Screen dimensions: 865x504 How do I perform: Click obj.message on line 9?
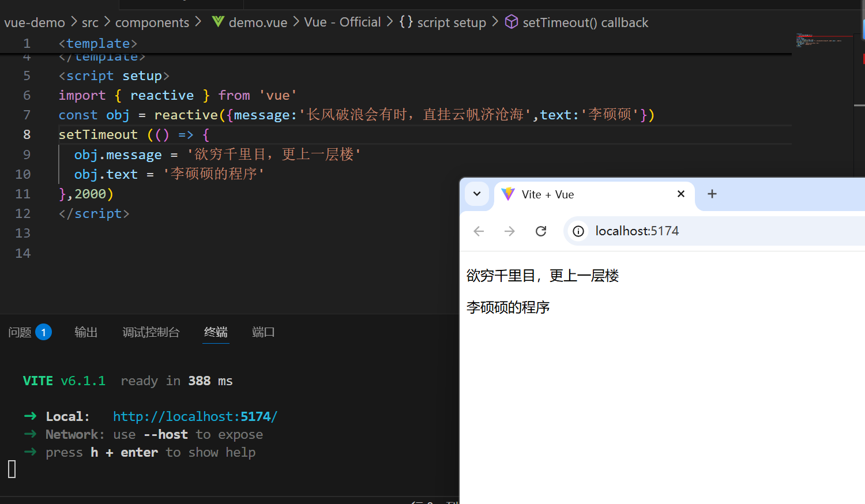pos(118,155)
